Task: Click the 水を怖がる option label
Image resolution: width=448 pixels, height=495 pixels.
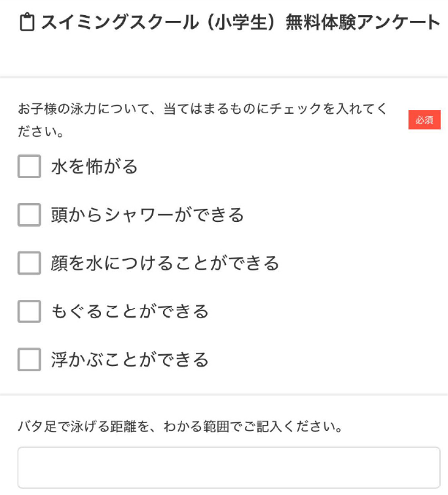Action: tap(94, 167)
